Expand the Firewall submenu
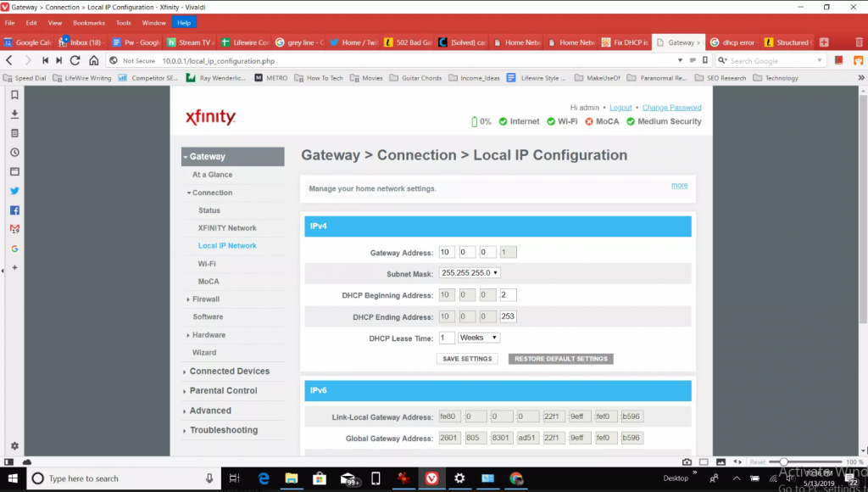868x492 pixels. (x=203, y=299)
